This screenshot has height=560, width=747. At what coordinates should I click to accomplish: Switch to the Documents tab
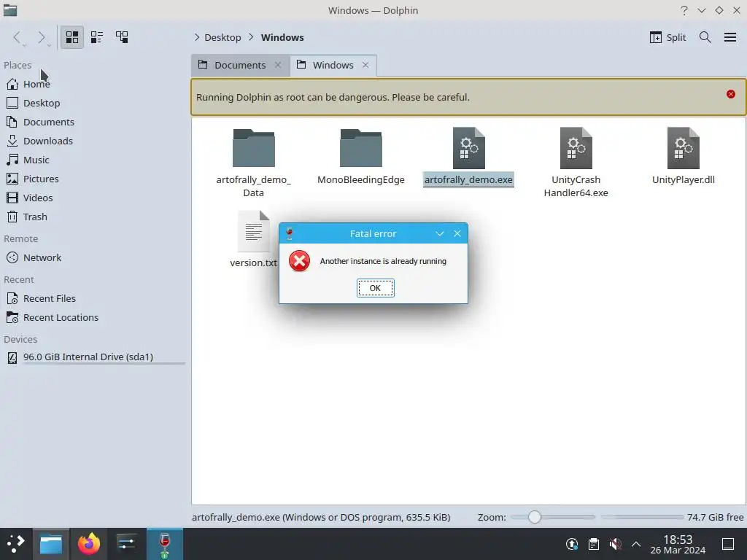(239, 65)
